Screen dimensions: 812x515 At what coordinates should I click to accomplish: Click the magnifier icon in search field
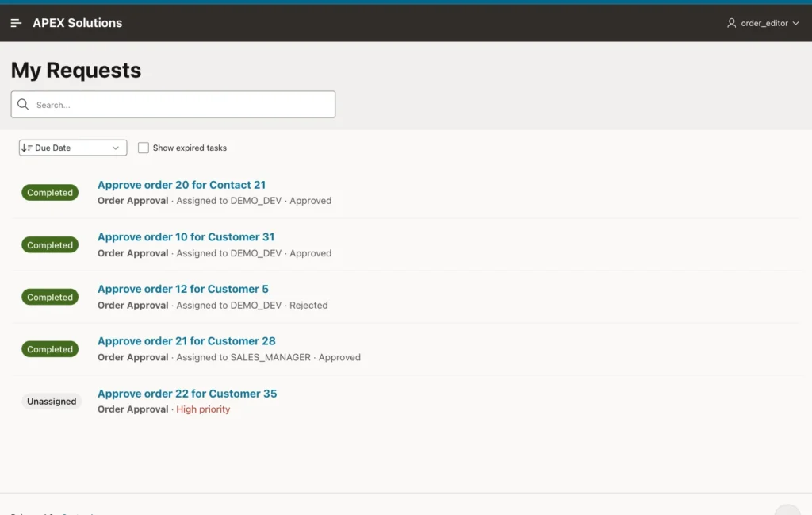(x=23, y=104)
